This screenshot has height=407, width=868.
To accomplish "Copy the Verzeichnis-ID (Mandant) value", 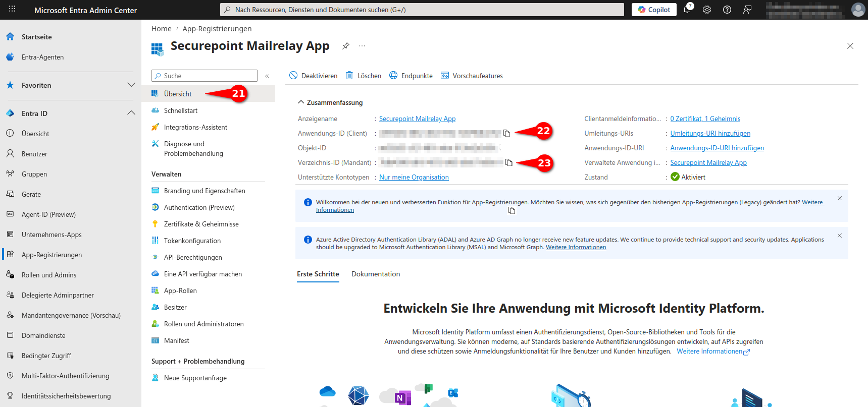I will pyautogui.click(x=508, y=162).
